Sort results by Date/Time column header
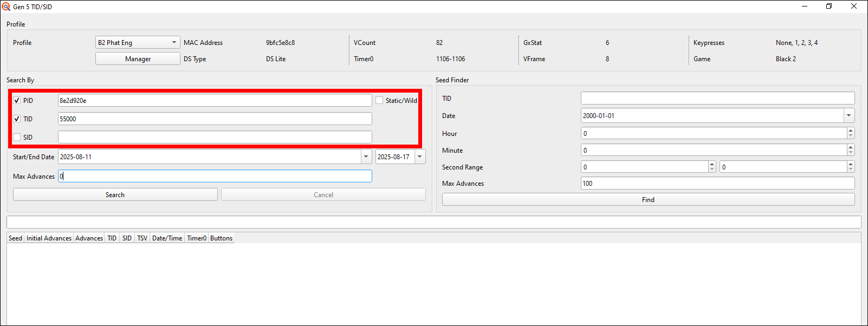868x326 pixels. tap(167, 238)
